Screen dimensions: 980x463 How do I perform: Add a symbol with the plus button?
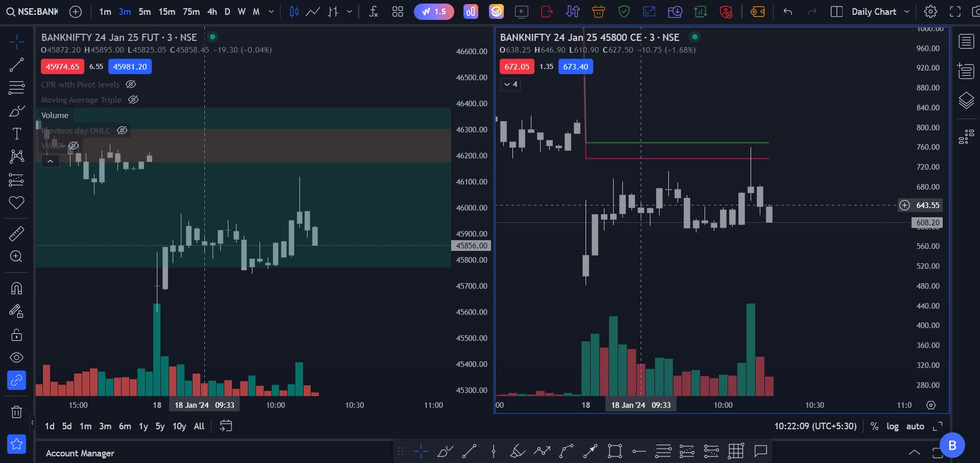(76, 12)
